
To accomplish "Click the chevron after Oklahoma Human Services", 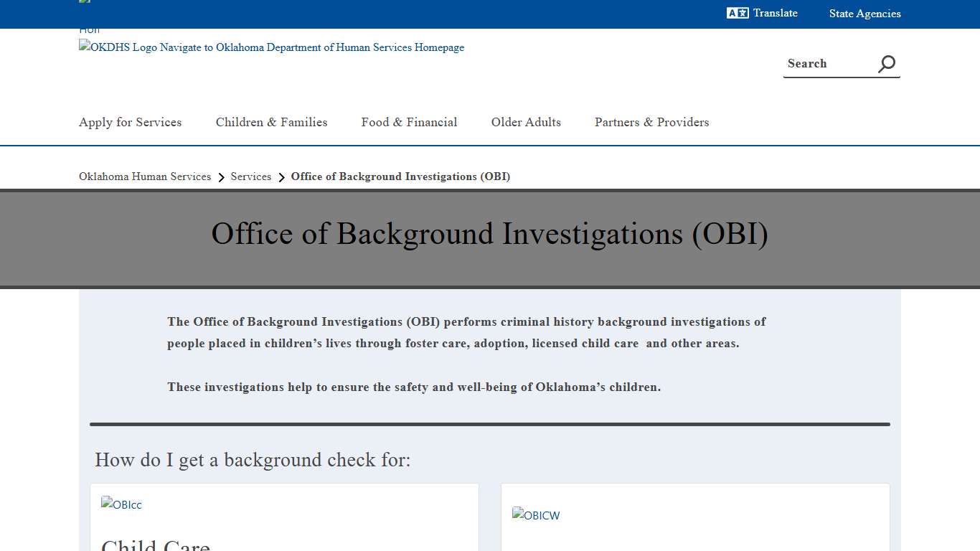I will click(x=221, y=177).
